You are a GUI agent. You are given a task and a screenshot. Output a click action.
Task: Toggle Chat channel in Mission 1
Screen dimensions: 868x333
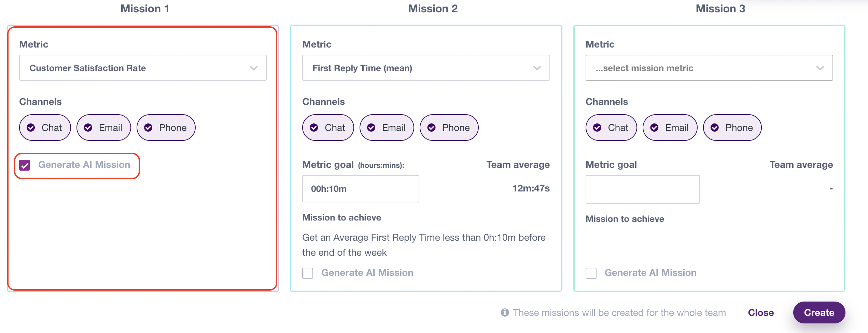[45, 128]
